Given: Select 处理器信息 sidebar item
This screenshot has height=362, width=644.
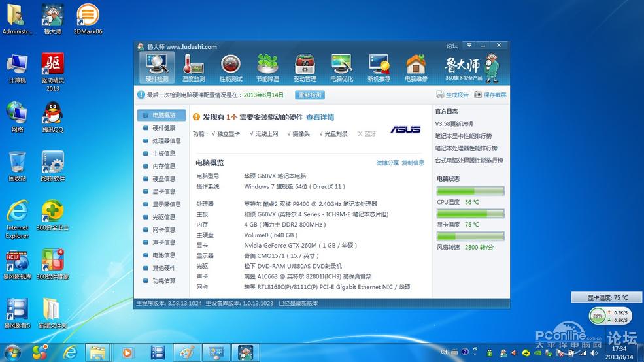Looking at the screenshot, I should point(161,140).
